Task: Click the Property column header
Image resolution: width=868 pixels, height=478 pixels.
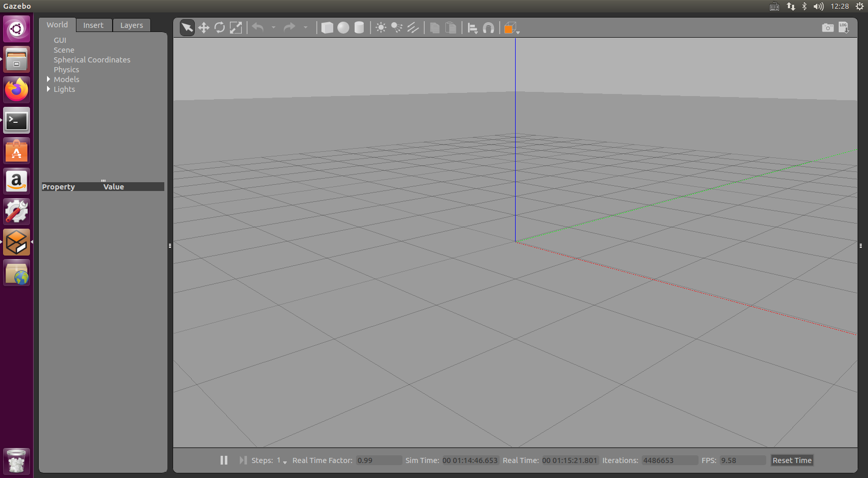Action: point(72,187)
